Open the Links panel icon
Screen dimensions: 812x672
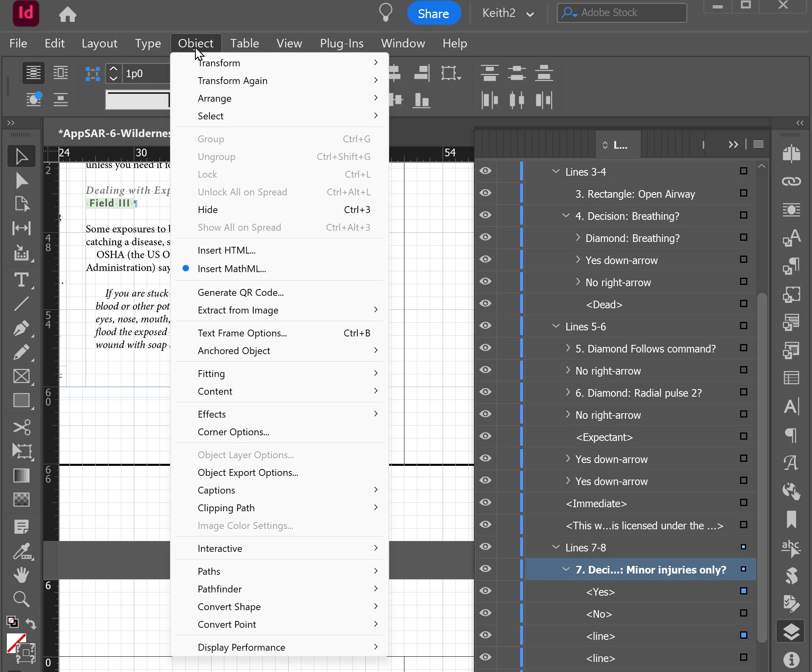tap(791, 182)
